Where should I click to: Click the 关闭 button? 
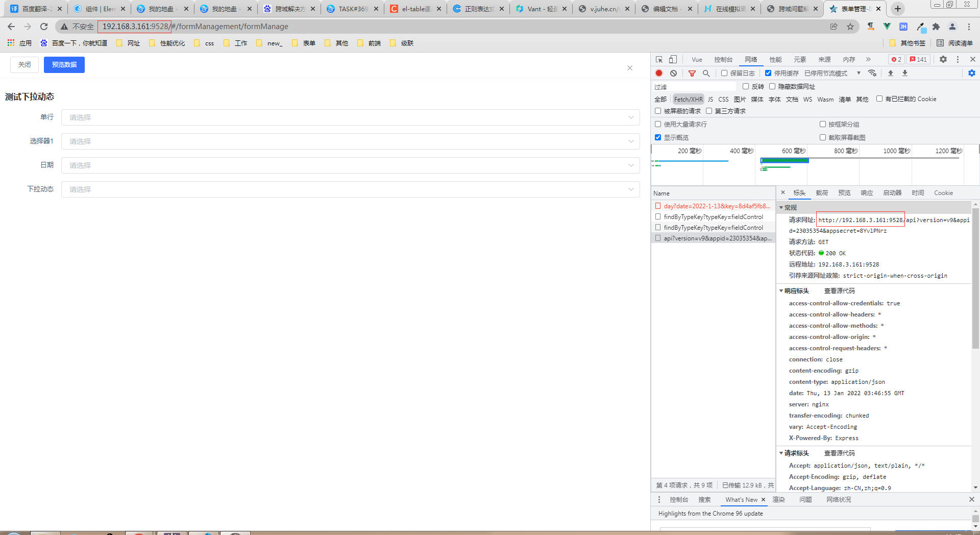pos(24,65)
